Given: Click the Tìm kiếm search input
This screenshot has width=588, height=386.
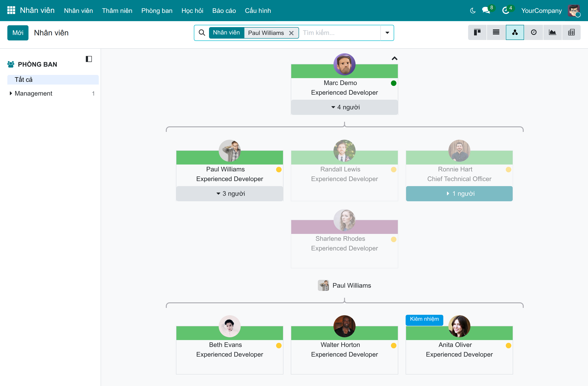Looking at the screenshot, I should point(340,33).
